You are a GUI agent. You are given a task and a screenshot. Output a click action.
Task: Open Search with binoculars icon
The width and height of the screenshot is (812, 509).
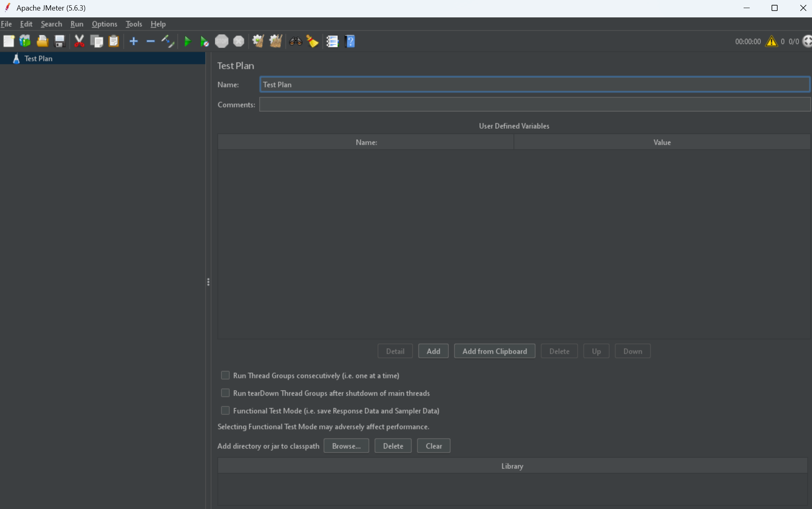click(x=295, y=41)
